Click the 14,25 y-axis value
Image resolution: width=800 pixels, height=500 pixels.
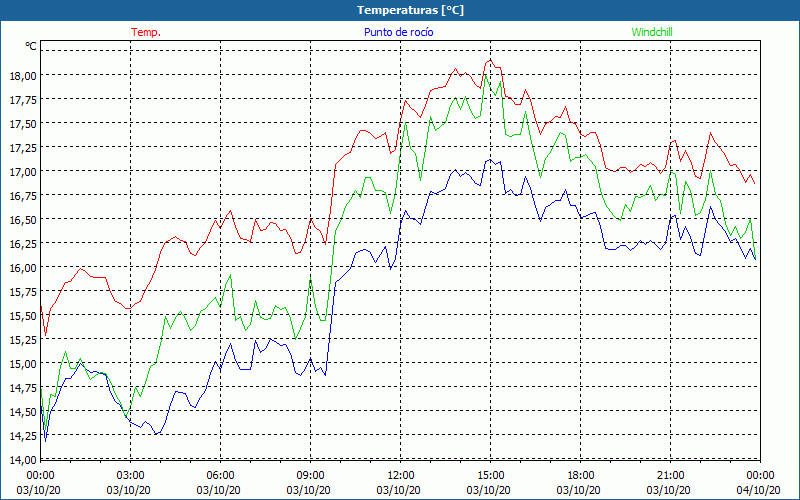tap(23, 435)
